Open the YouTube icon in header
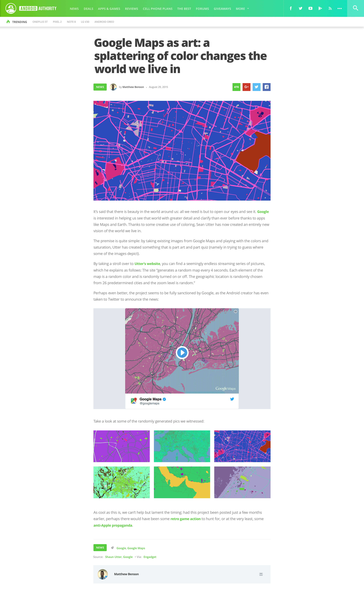This screenshot has height=594, width=364. pyautogui.click(x=310, y=8)
